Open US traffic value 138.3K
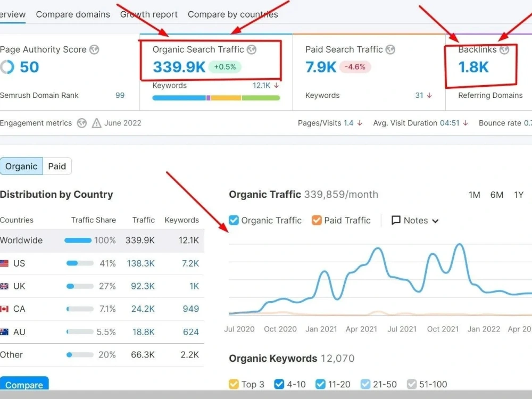This screenshot has height=399, width=532. tap(140, 263)
